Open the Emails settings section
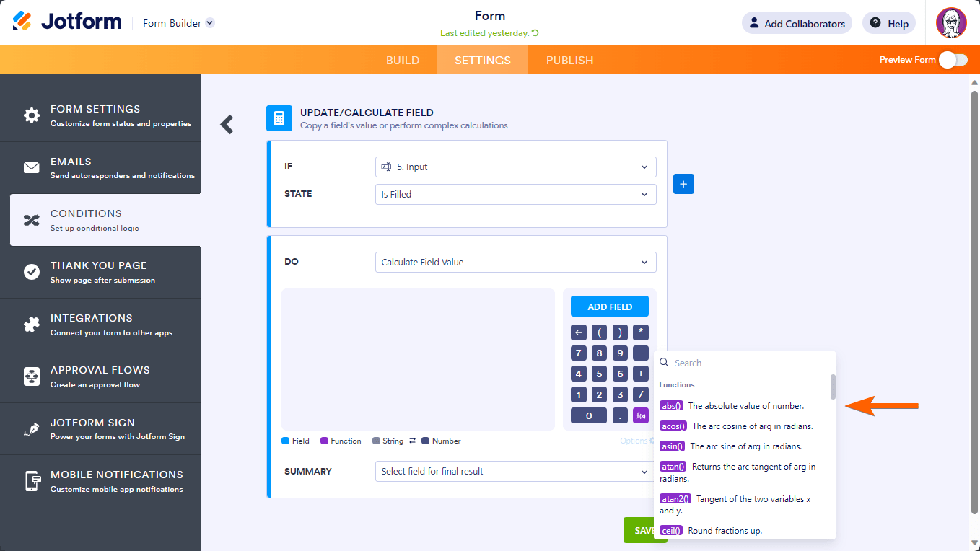 pyautogui.click(x=100, y=168)
